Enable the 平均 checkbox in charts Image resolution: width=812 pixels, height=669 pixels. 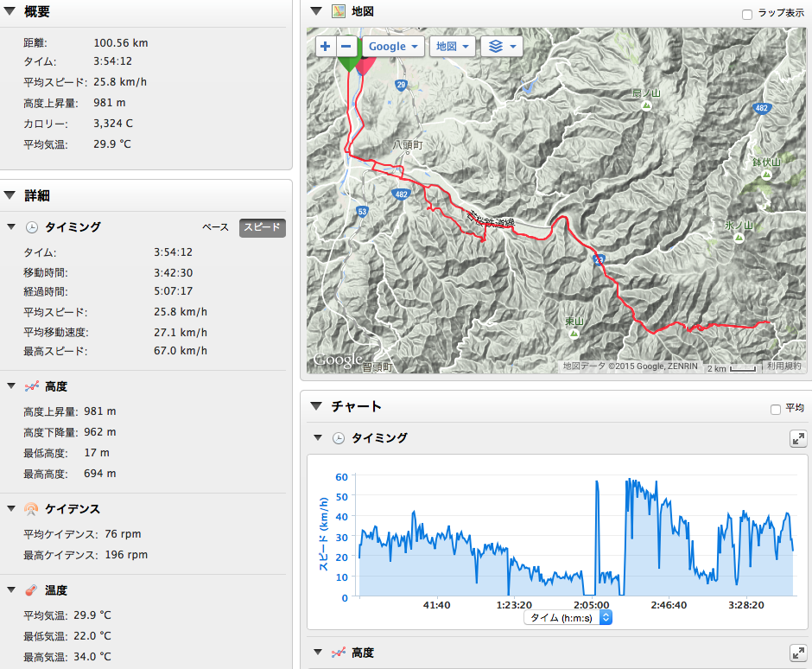pyautogui.click(x=775, y=409)
